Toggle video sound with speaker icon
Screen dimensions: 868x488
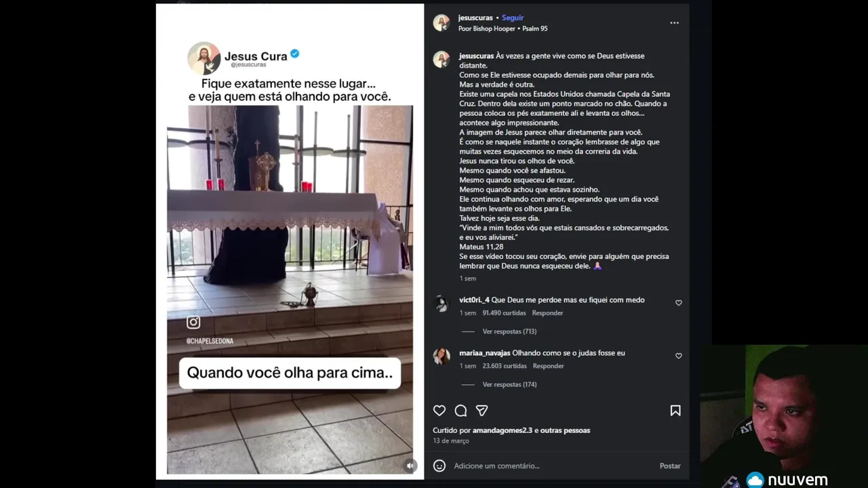point(410,466)
